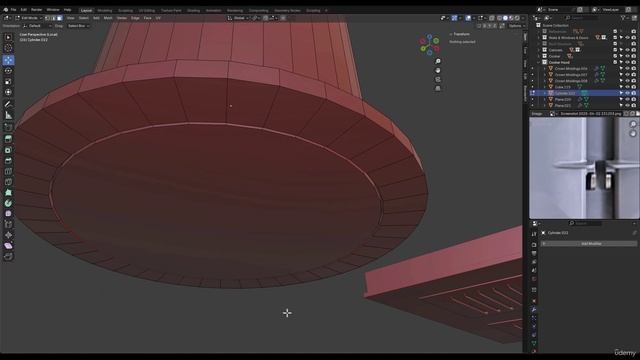Switch to the Modeling workspace tab
This screenshot has height=360, width=640.
pos(104,10)
